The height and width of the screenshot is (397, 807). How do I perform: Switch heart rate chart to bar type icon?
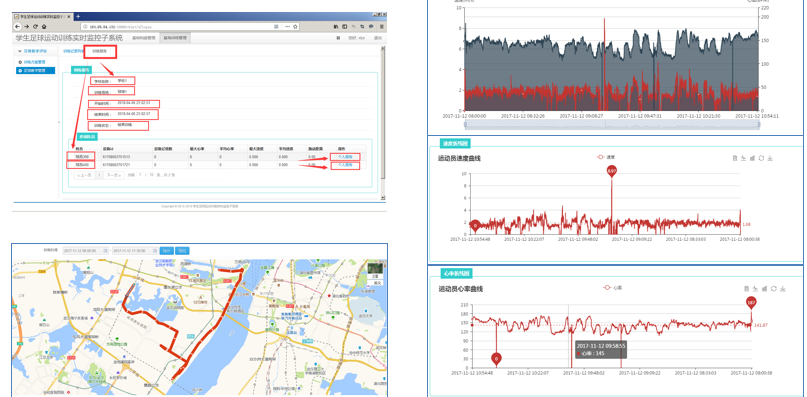[x=765, y=288]
